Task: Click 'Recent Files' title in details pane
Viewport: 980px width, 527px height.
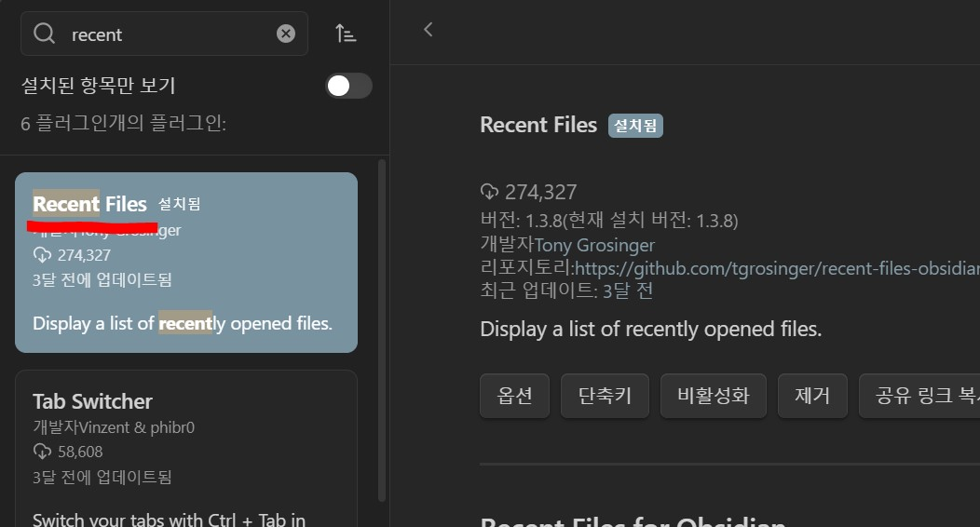Action: tap(538, 125)
